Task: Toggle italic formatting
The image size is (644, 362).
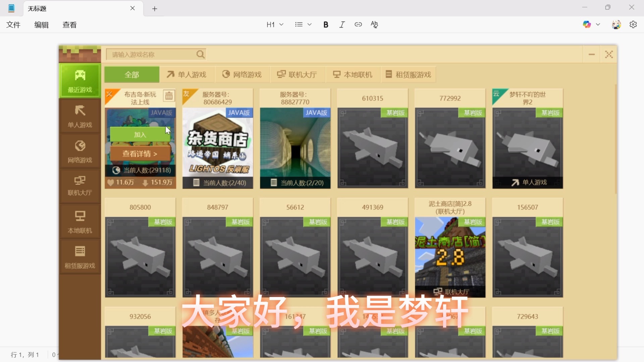Action: tap(342, 24)
